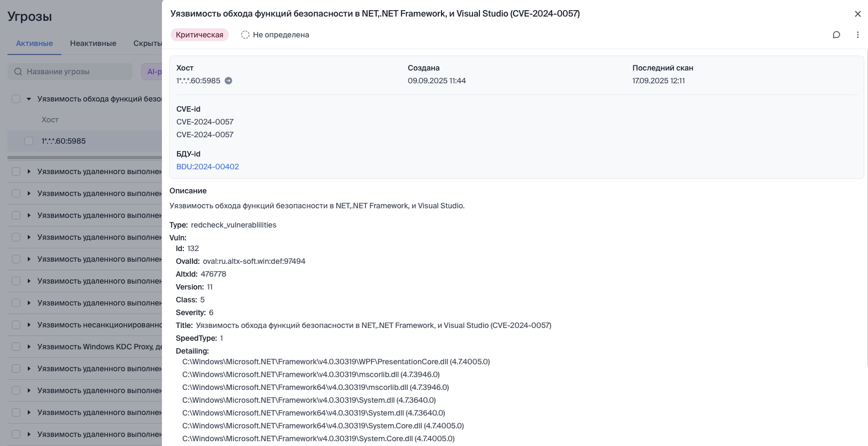Image resolution: width=868 pixels, height=446 pixels.
Task: Click the search magnifier icon in threat search
Action: coord(18,72)
